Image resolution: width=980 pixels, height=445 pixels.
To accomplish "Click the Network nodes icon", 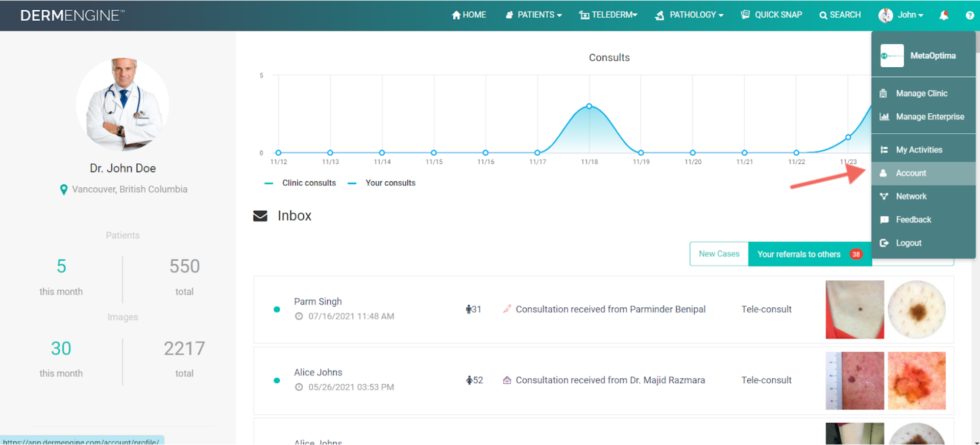I will pos(884,196).
